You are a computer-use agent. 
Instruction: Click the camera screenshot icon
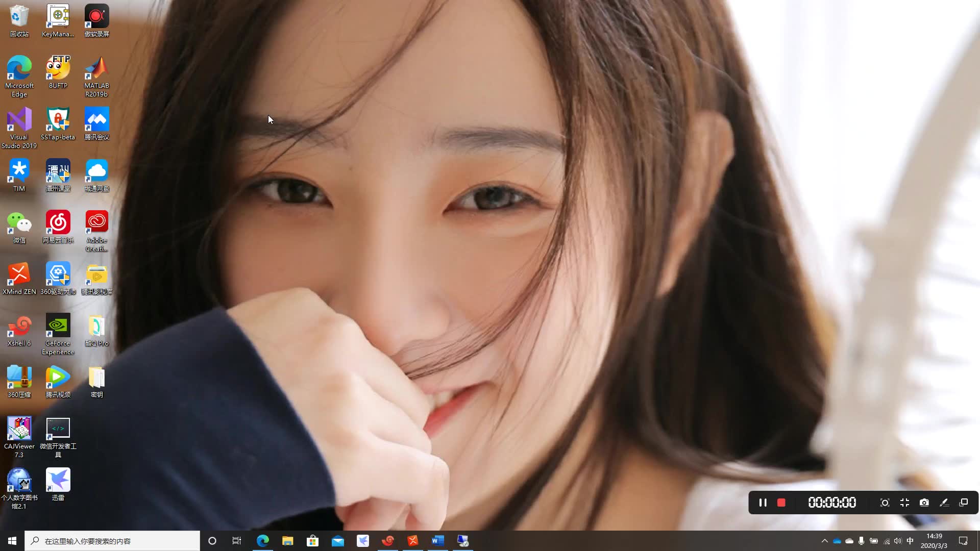pyautogui.click(x=924, y=503)
